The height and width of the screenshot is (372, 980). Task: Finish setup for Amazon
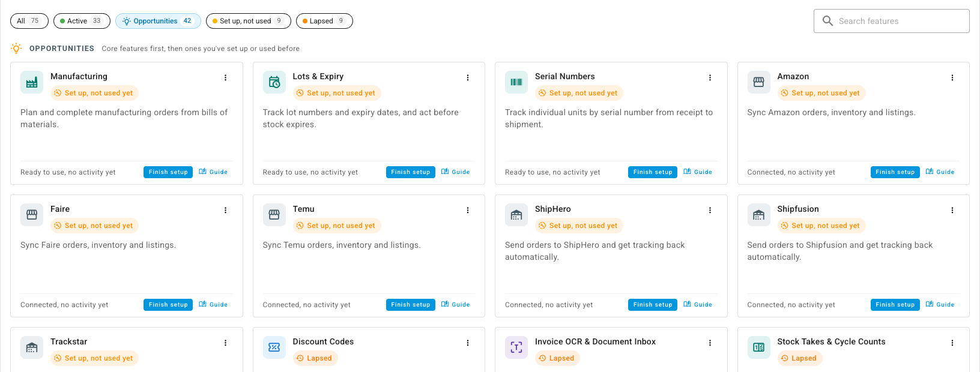click(x=895, y=172)
